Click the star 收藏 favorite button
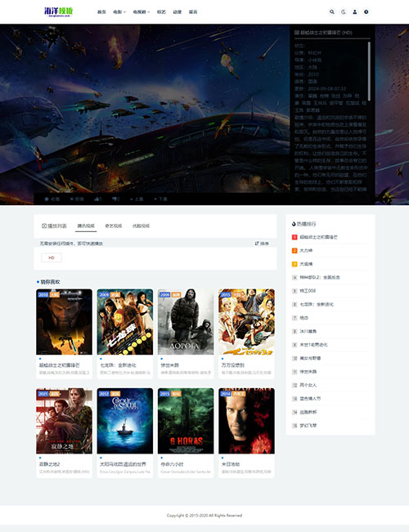Screen dimensions: 409x532 pos(52,199)
